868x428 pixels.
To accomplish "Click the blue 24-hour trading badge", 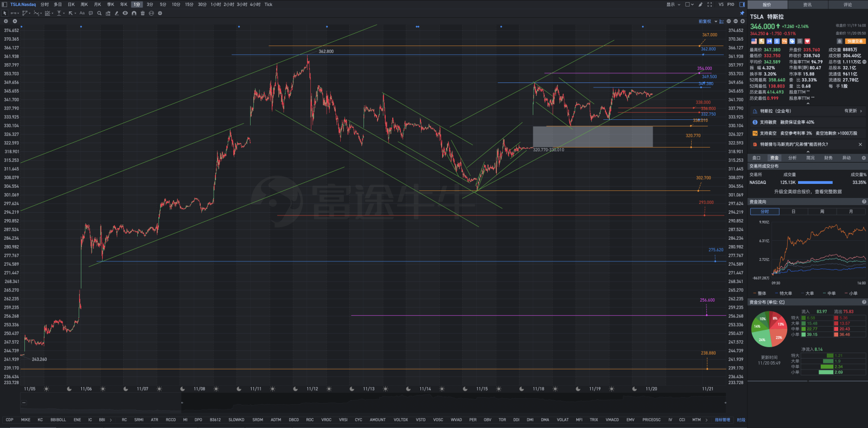I will click(x=769, y=41).
